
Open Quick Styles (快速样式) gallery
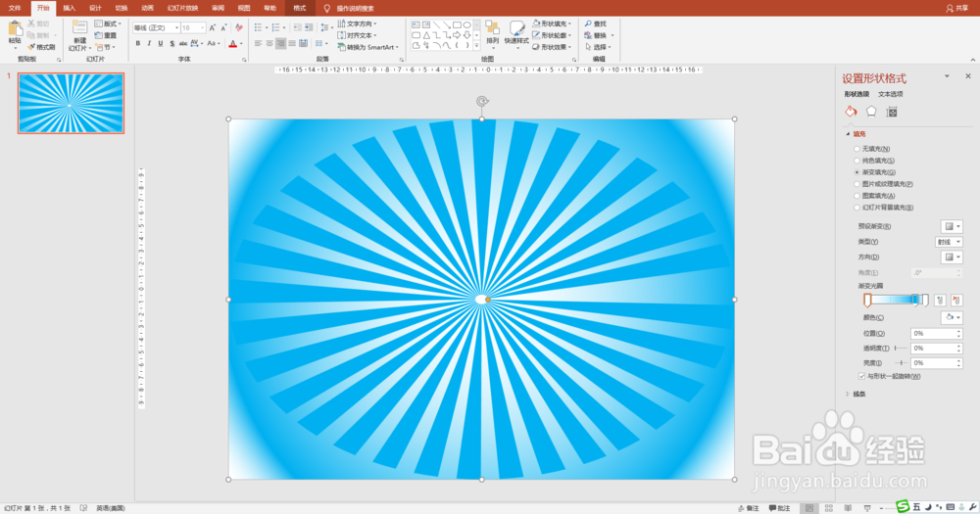point(516,33)
